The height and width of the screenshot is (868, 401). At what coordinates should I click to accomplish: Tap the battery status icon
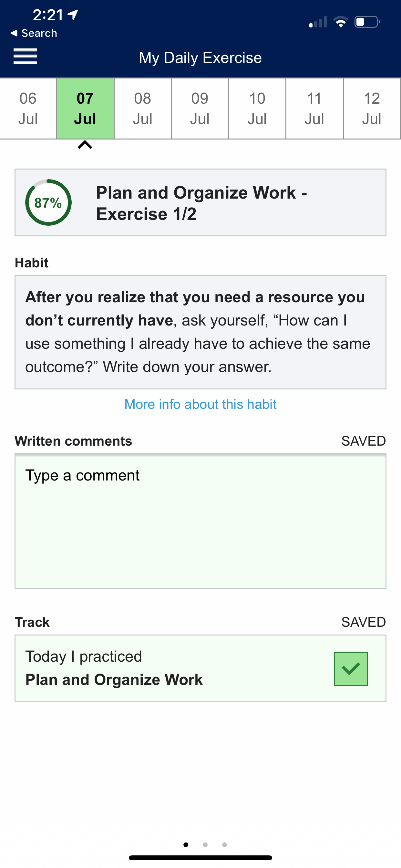click(x=367, y=22)
